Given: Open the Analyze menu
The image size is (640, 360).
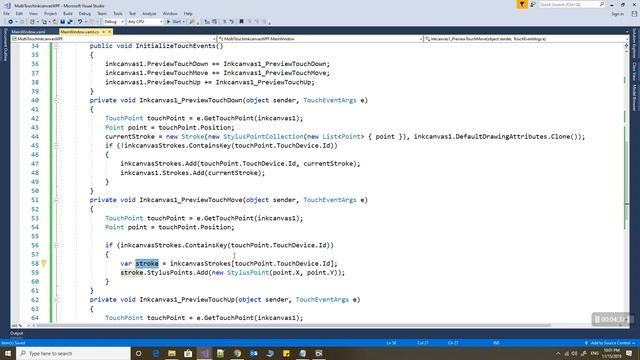Looking at the screenshot, I should click(x=149, y=14).
